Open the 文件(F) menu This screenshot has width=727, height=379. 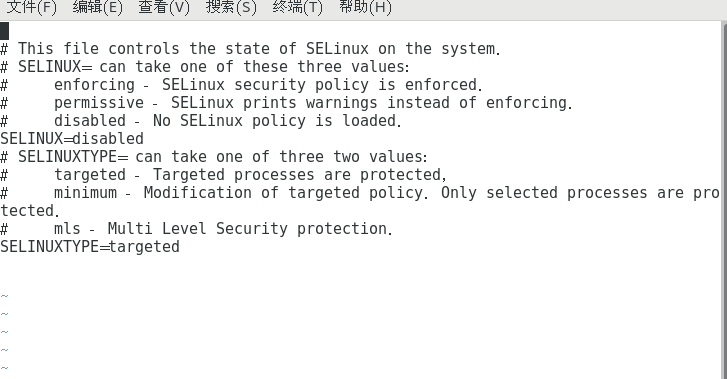tap(32, 7)
